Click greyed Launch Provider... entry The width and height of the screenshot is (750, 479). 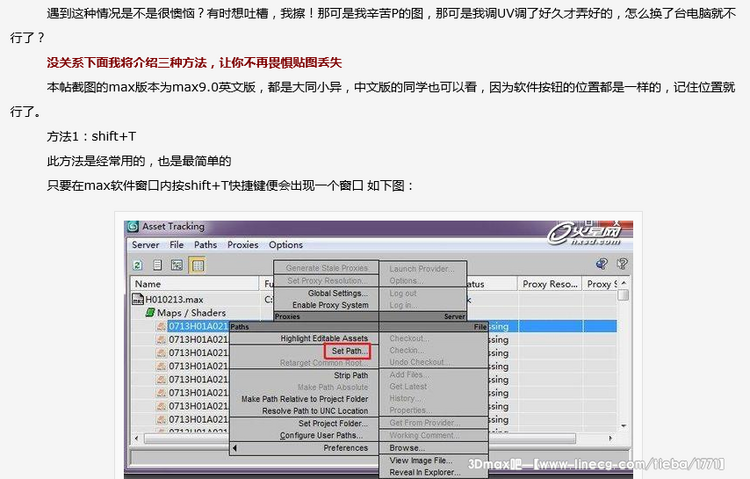tap(422, 269)
